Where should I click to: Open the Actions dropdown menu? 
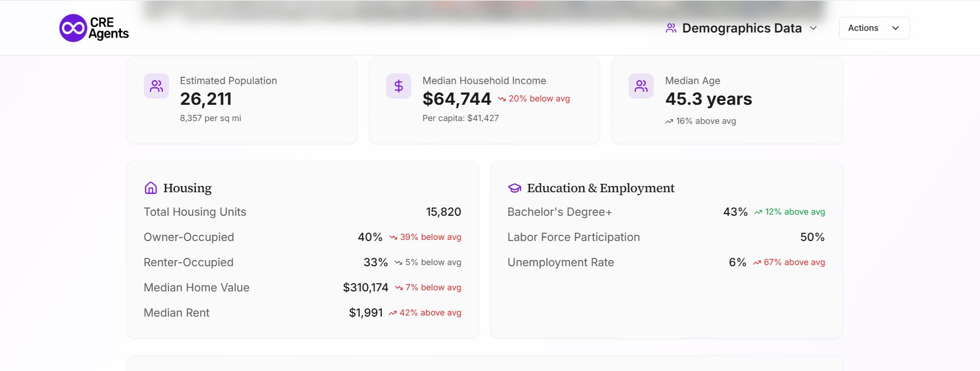pyautogui.click(x=874, y=28)
